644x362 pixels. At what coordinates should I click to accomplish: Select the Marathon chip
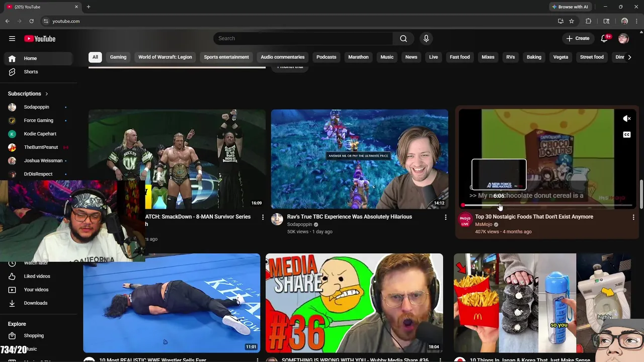(359, 57)
